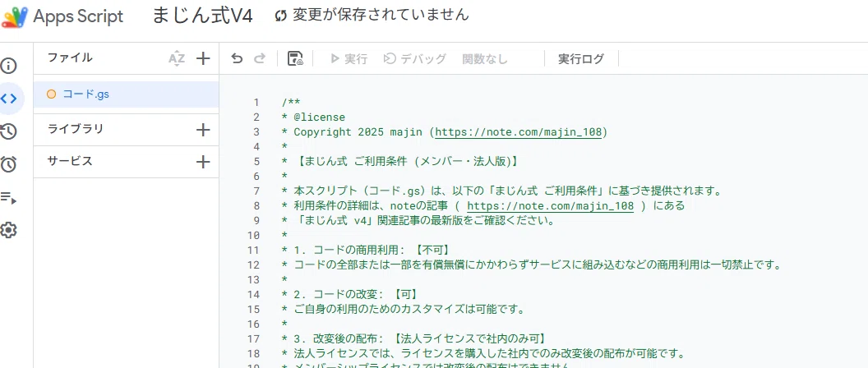Image resolution: width=868 pixels, height=368 pixels.
Task: Redo the last edit
Action: coord(259,58)
